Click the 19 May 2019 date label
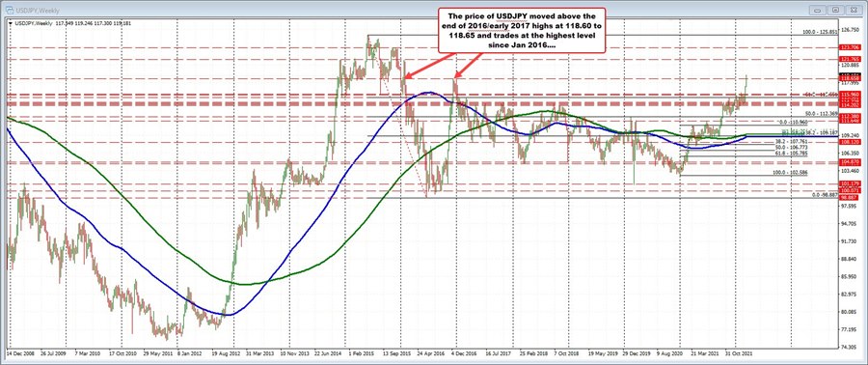Image resolution: width=868 pixels, height=365 pixels. (x=603, y=352)
